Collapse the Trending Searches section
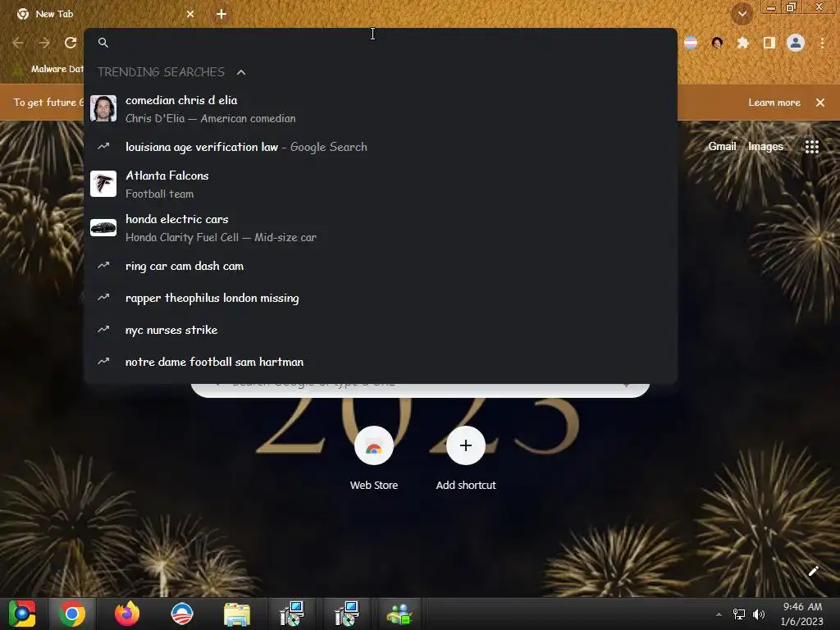Image resolution: width=840 pixels, height=630 pixels. click(241, 72)
